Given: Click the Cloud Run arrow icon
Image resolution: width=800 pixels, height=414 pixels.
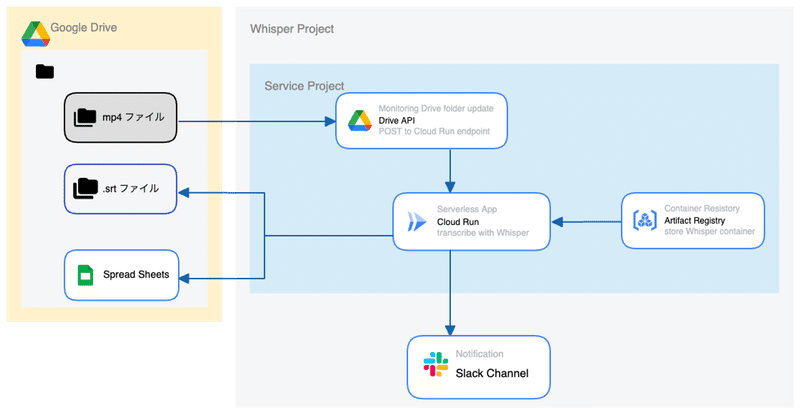Looking at the screenshot, I should coord(417,222).
